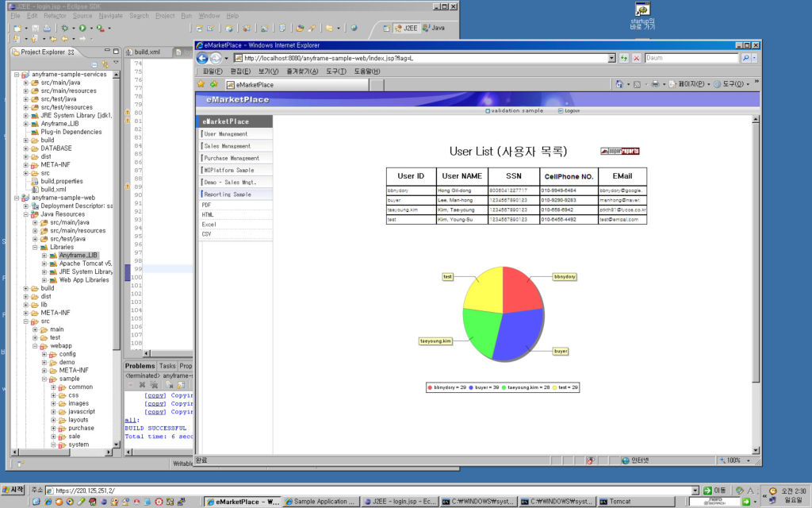Click the Eclipse Save icon
The width and height of the screenshot is (812, 508).
pos(35,28)
